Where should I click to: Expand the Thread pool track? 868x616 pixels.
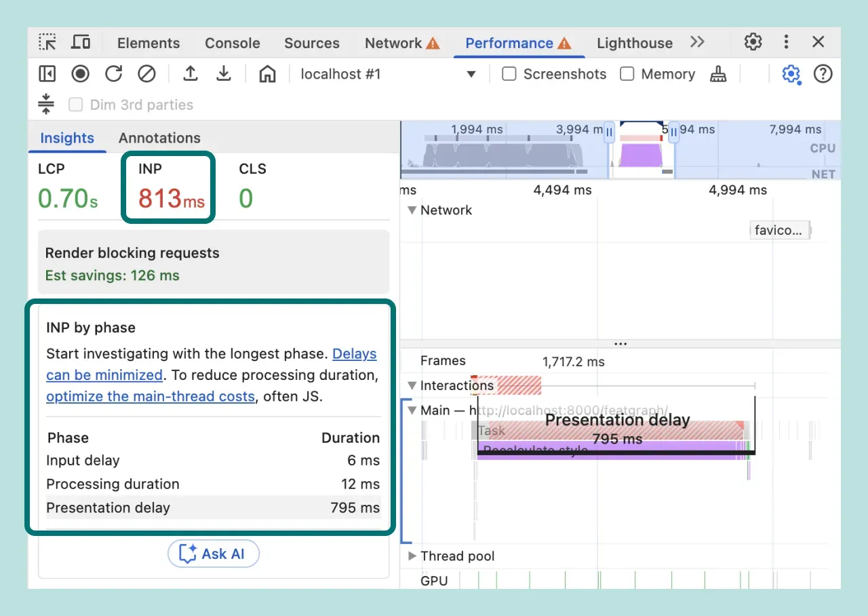(412, 556)
